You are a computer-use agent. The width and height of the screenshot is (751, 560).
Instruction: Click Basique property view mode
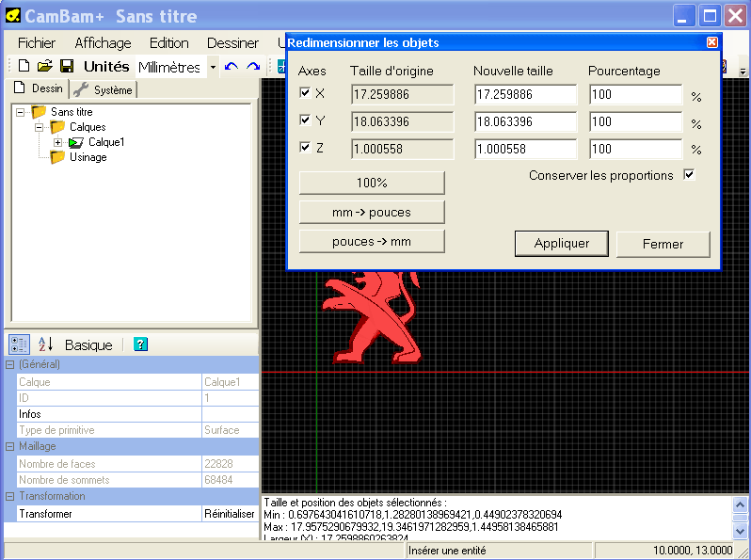pyautogui.click(x=88, y=344)
